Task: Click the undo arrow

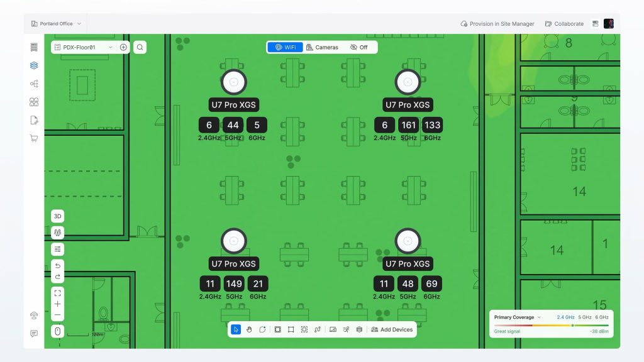Action: 57,266
